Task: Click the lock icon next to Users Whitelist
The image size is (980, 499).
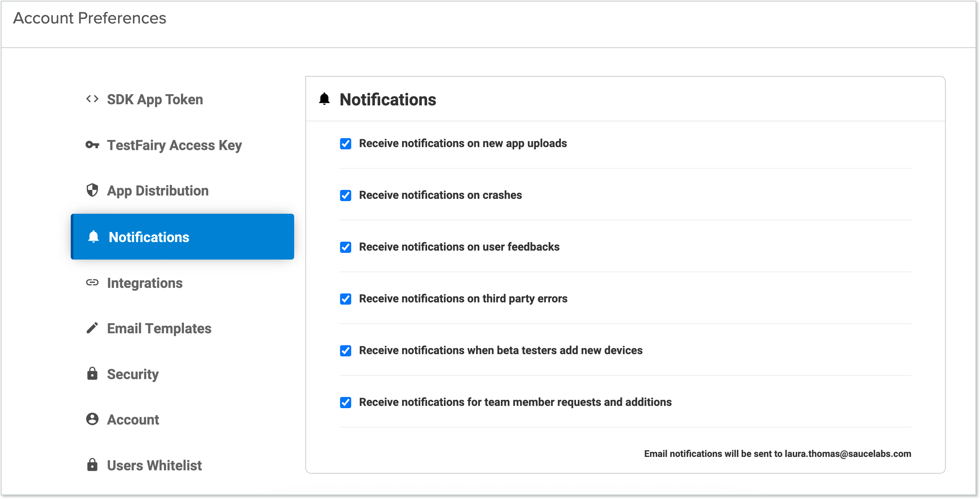Action: coord(92,465)
